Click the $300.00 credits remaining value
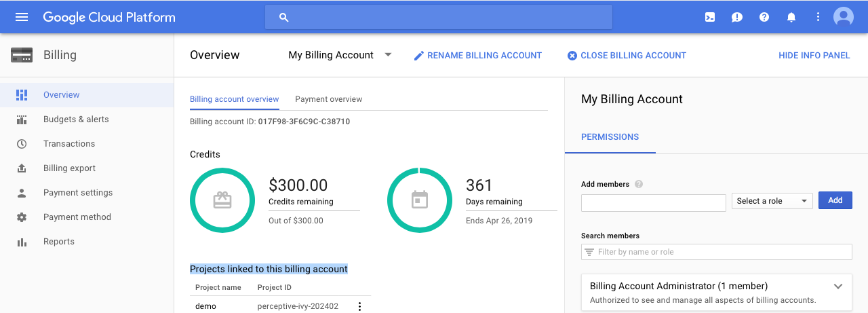 pyautogui.click(x=298, y=185)
